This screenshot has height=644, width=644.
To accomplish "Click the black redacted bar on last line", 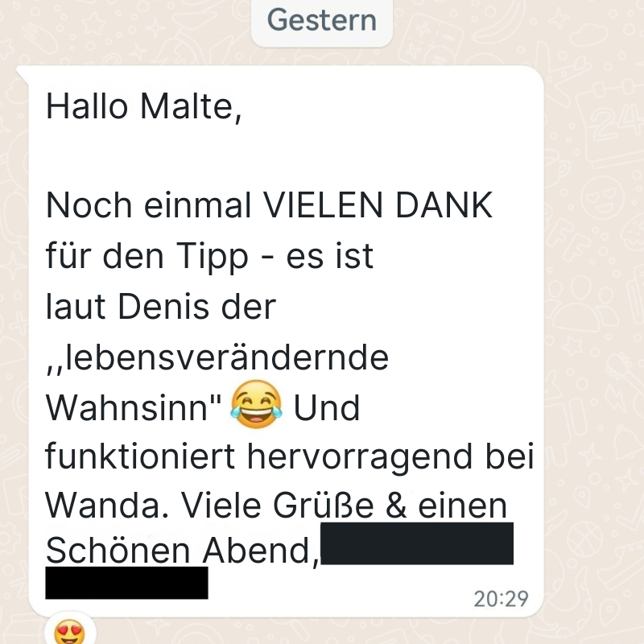I will click(126, 583).
